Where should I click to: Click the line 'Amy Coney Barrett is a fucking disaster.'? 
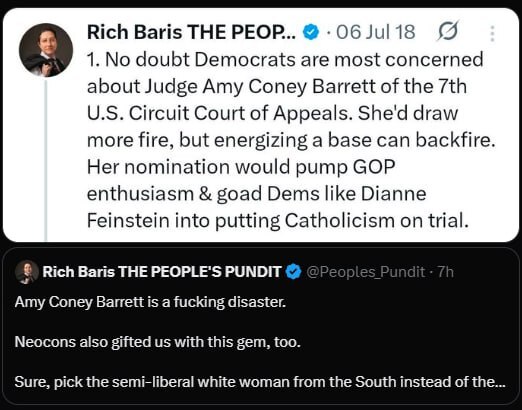[x=150, y=302]
